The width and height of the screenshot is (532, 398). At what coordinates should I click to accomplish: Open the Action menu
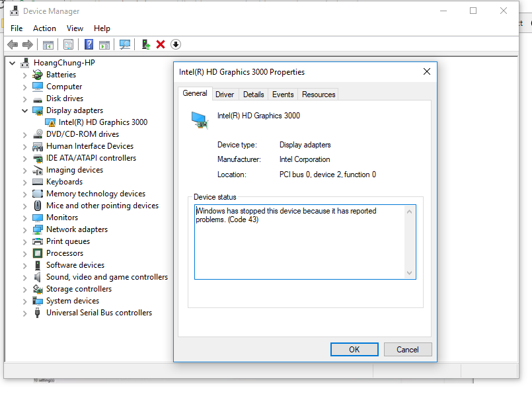point(44,28)
